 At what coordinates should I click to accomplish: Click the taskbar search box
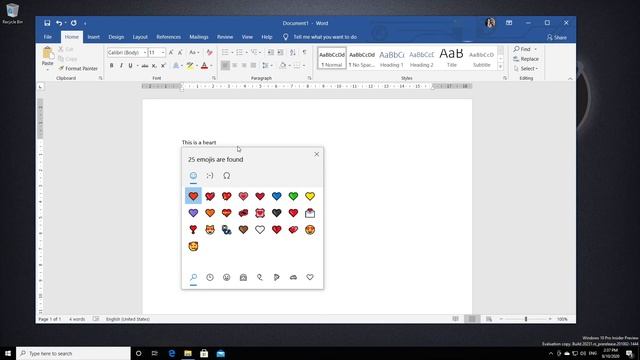click(73, 353)
